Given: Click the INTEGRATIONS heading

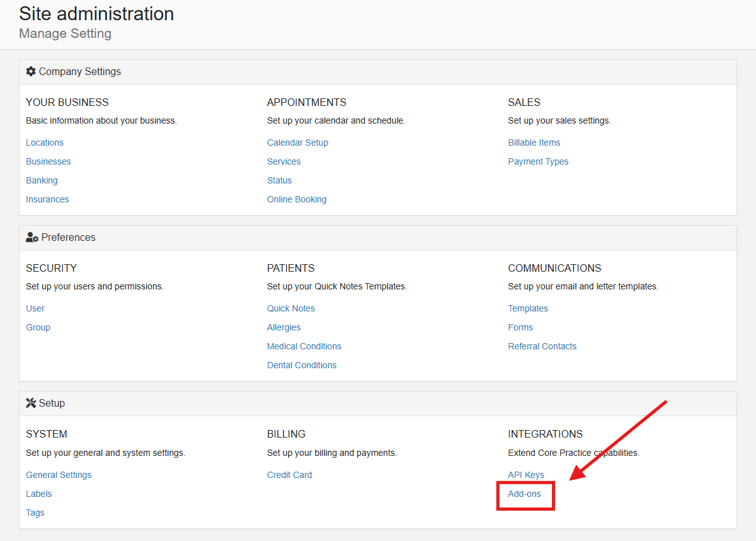Looking at the screenshot, I should coord(546,434).
